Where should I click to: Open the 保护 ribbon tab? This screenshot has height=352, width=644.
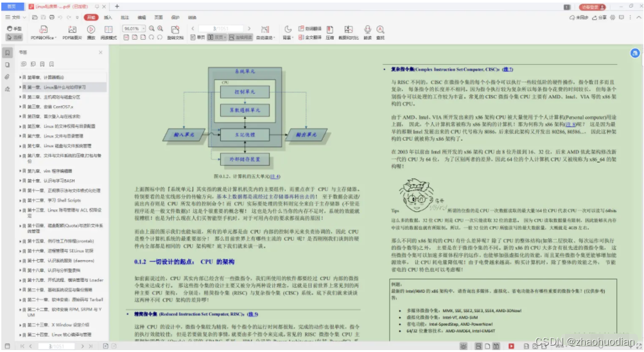point(175,17)
